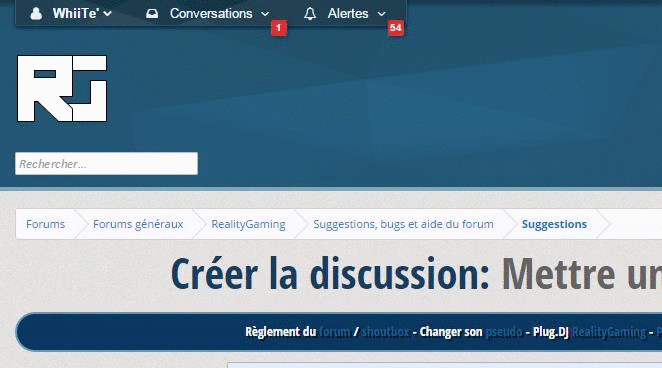Select the bold Suggestions breadcrumb
Viewport: 662px width, 368px height.
(x=554, y=224)
